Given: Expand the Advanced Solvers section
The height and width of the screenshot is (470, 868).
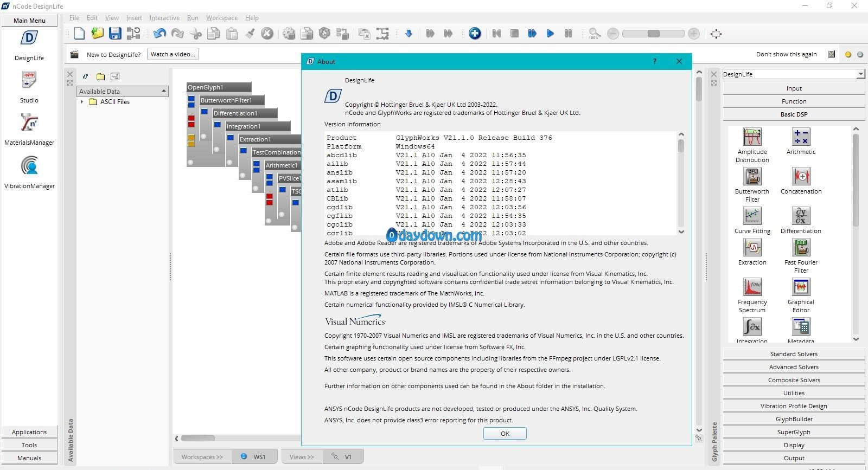Looking at the screenshot, I should [x=794, y=367].
